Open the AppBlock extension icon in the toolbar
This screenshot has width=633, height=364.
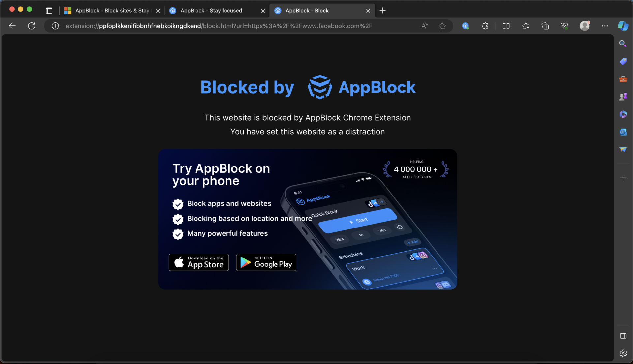pos(465,26)
